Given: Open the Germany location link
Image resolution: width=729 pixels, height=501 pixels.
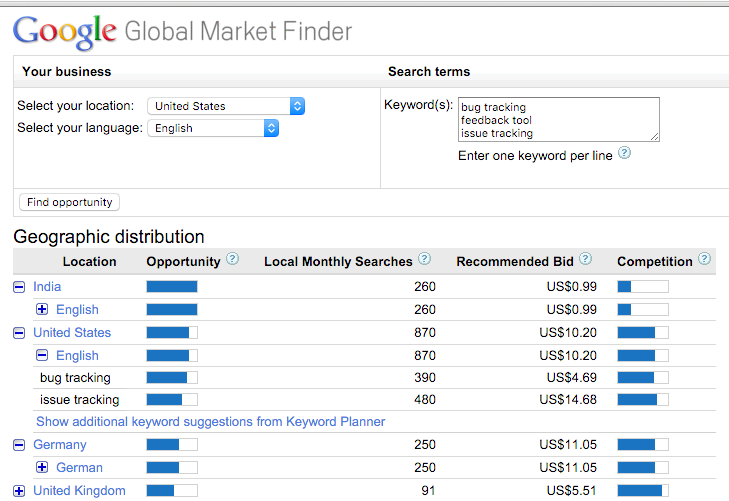Looking at the screenshot, I should tap(60, 445).
